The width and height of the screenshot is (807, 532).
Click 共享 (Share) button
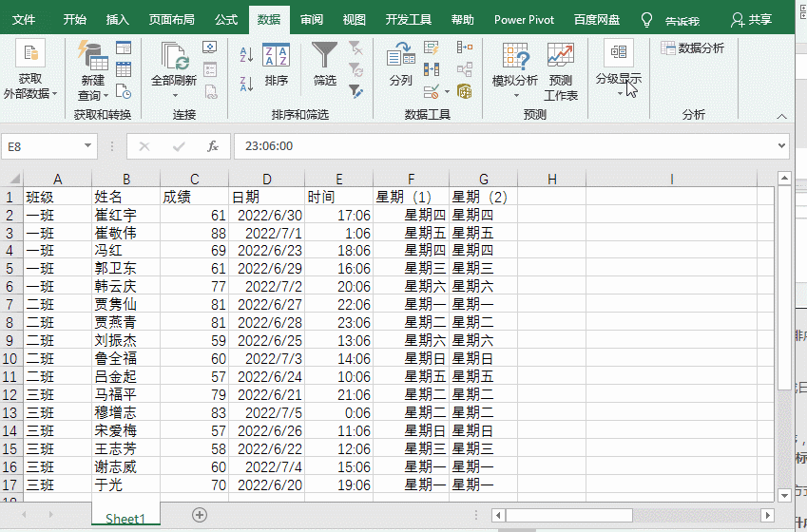pos(752,20)
